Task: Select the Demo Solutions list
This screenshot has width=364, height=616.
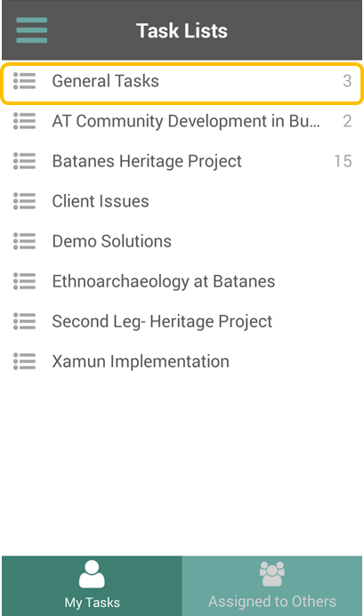Action: point(182,241)
